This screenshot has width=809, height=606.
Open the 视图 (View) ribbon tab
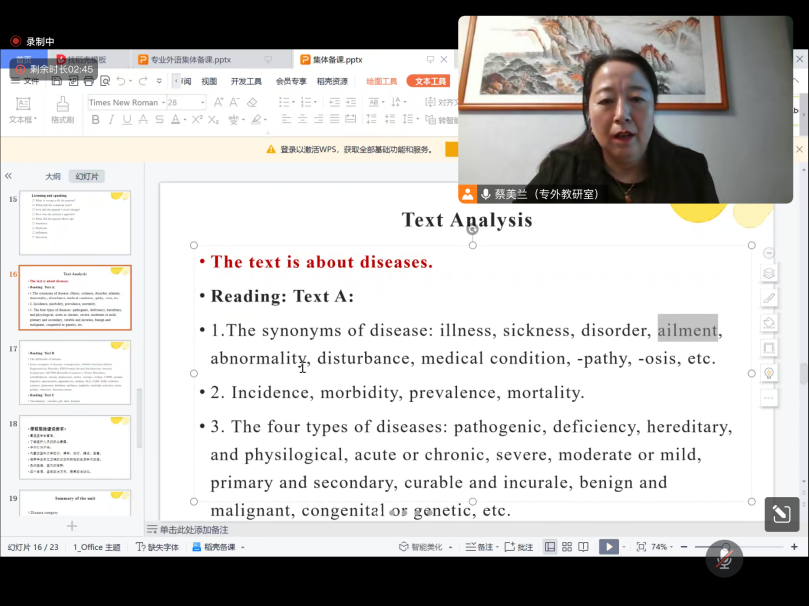pyautogui.click(x=209, y=81)
